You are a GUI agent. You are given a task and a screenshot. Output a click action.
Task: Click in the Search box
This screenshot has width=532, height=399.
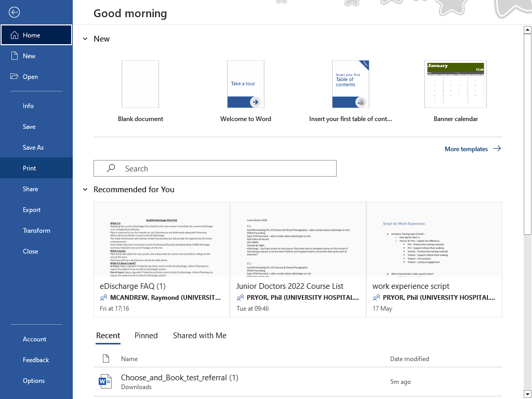(x=215, y=168)
